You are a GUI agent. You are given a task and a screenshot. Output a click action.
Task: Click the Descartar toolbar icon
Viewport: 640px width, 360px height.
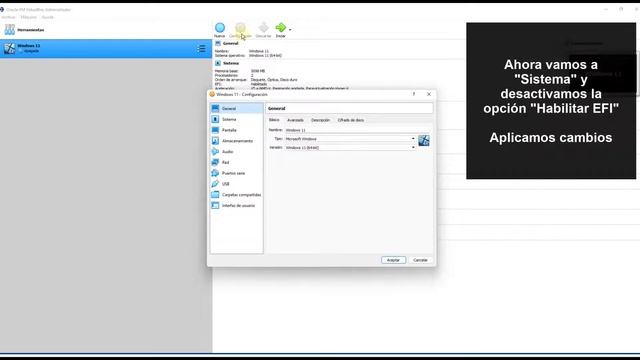(263, 30)
